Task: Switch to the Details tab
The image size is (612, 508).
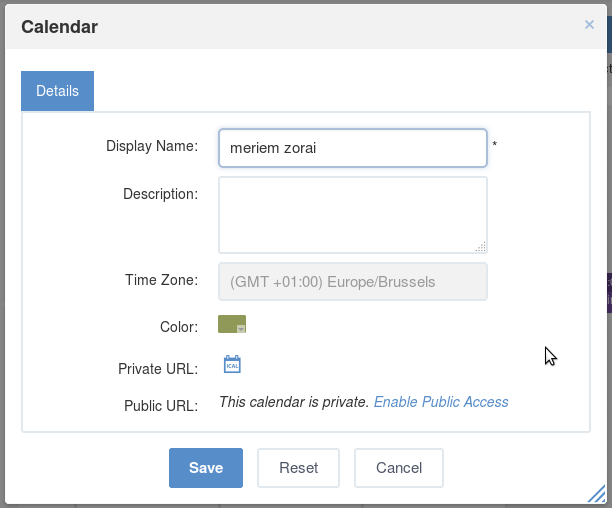Action: [57, 91]
